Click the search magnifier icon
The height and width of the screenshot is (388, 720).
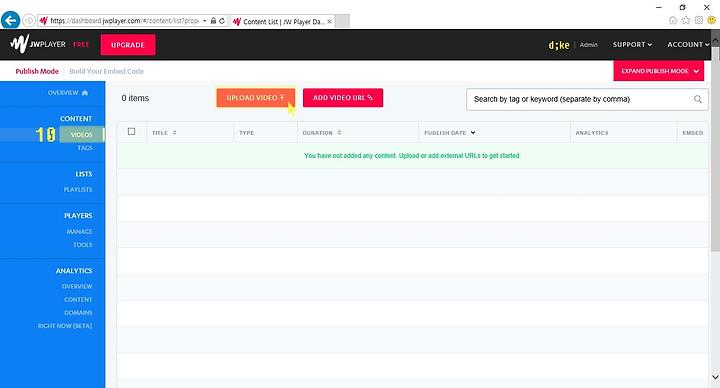pyautogui.click(x=698, y=99)
